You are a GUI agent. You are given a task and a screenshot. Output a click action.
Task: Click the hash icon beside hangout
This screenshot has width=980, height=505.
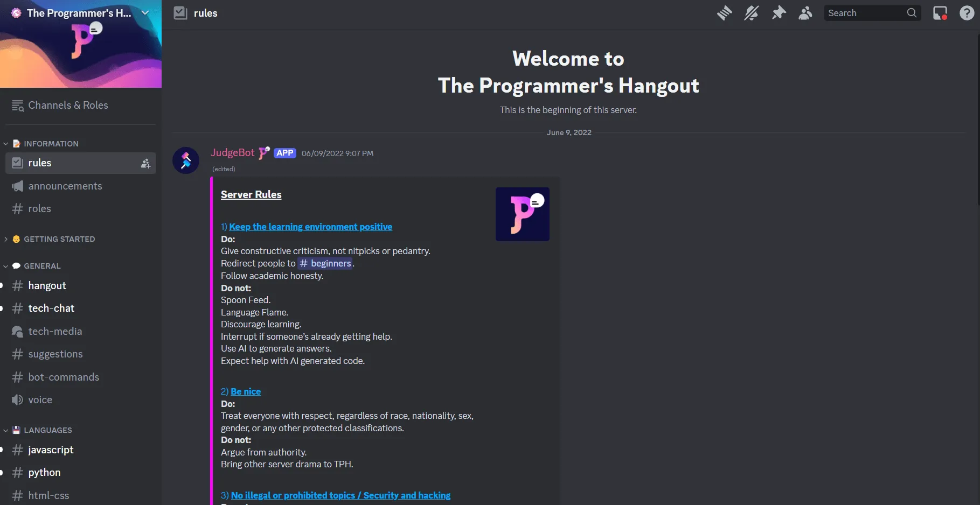(18, 286)
